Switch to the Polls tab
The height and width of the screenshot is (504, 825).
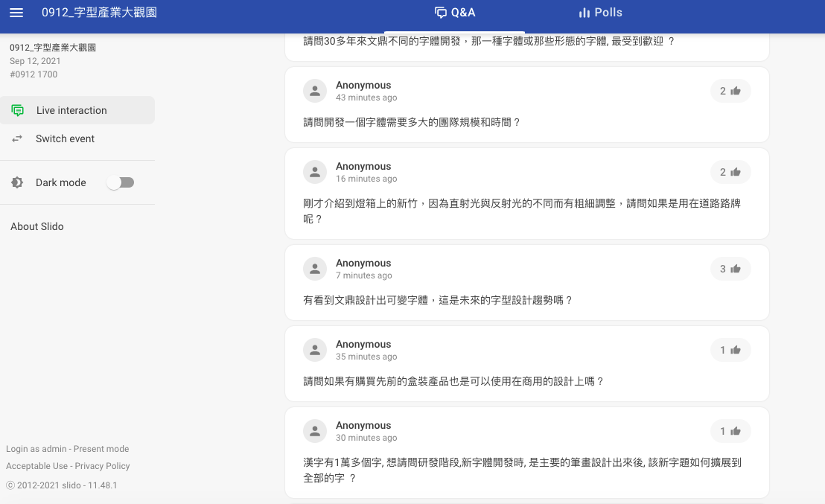pyautogui.click(x=600, y=13)
